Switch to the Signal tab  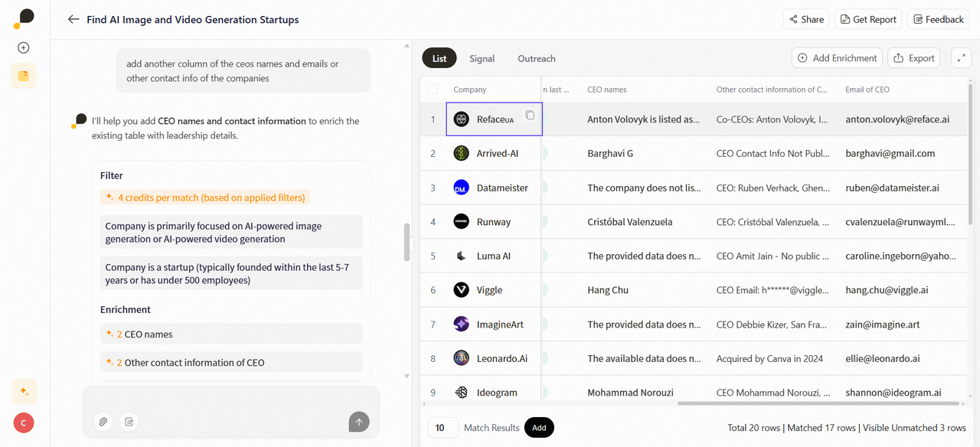(x=482, y=58)
